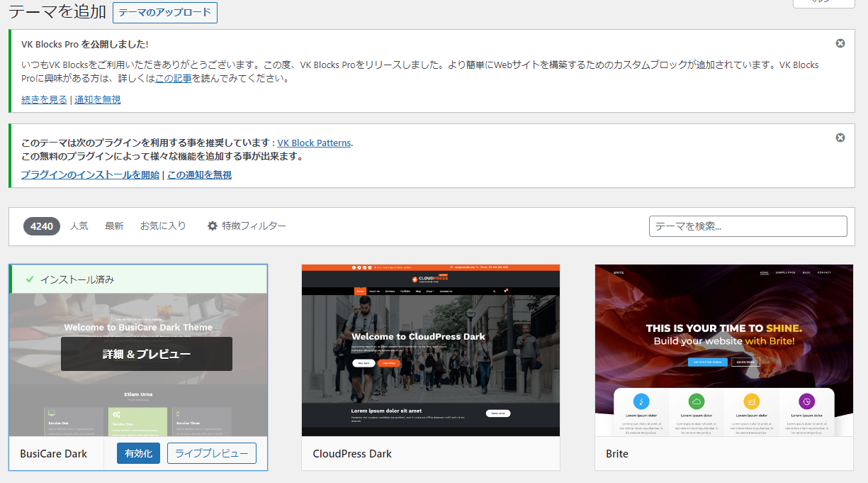
Task: Open the この記事 link
Action: tap(174, 79)
